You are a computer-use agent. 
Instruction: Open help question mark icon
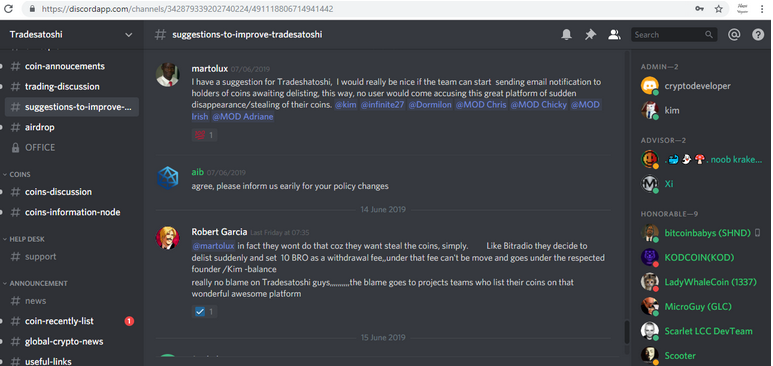pyautogui.click(x=758, y=35)
